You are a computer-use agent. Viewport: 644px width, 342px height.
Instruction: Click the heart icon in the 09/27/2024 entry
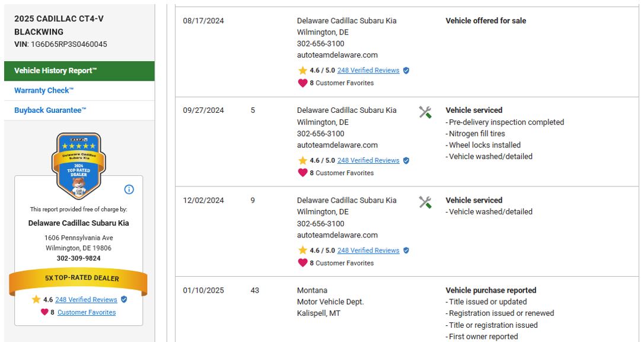coord(303,173)
